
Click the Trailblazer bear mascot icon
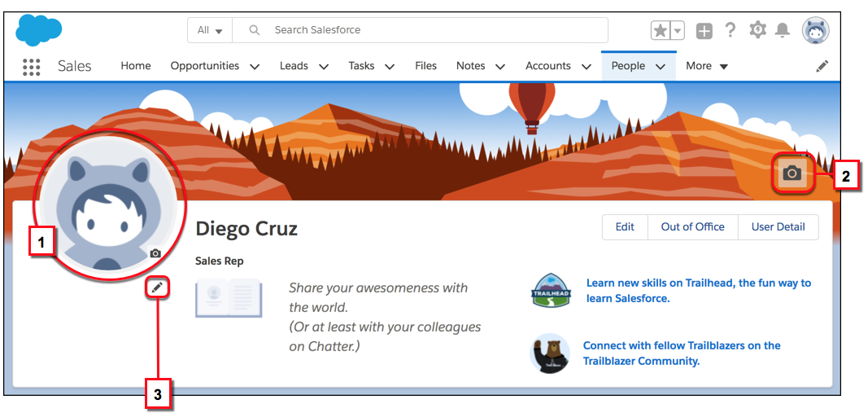550,353
